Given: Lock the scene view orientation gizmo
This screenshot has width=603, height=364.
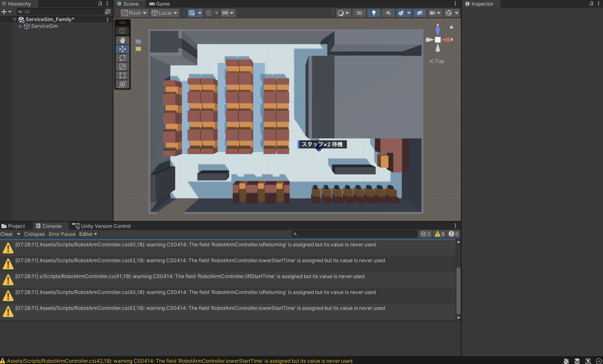Looking at the screenshot, I should click(451, 27).
